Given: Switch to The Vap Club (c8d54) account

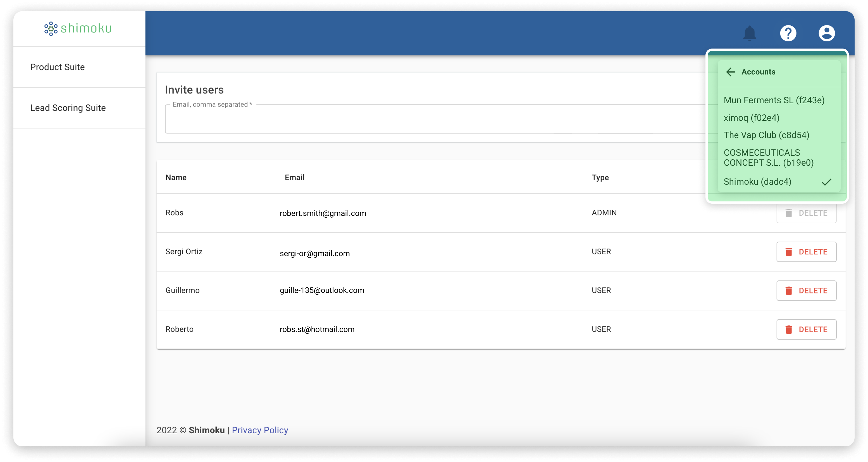Looking at the screenshot, I should (x=779, y=135).
